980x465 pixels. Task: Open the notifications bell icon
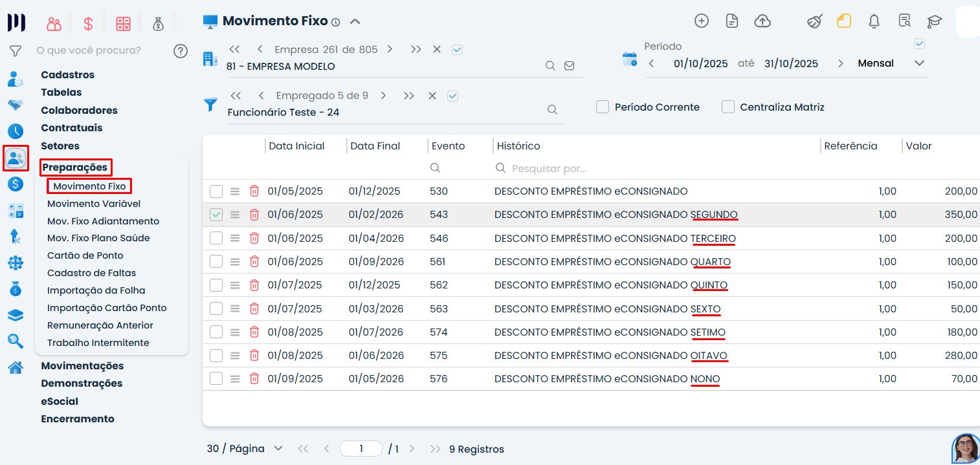coord(874,21)
